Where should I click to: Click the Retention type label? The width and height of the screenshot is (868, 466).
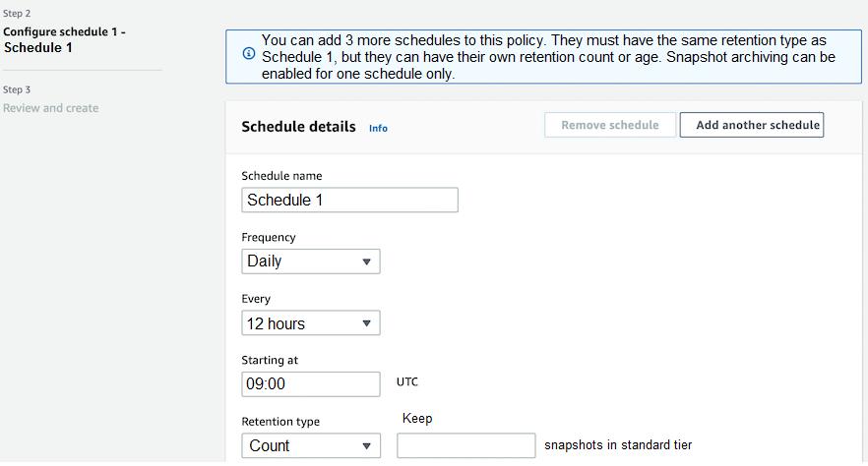pyautogui.click(x=280, y=422)
